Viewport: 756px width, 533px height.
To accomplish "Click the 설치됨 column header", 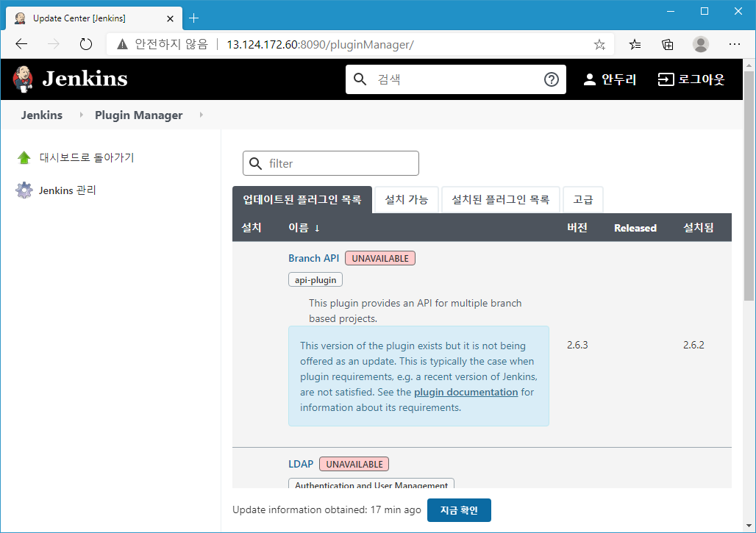I will tap(698, 227).
